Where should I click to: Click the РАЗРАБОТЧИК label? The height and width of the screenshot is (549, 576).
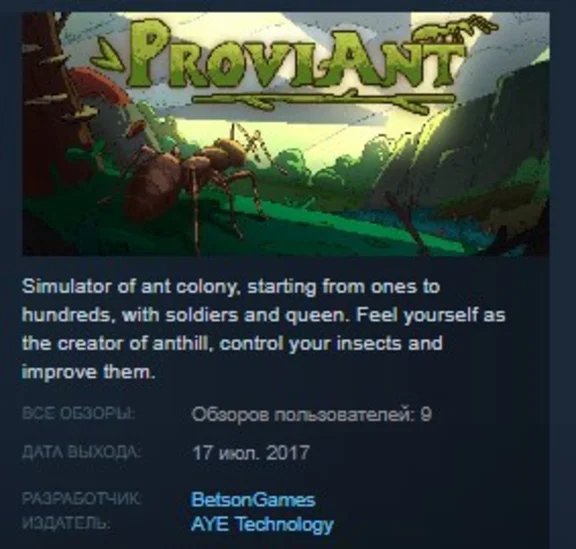click(x=81, y=499)
